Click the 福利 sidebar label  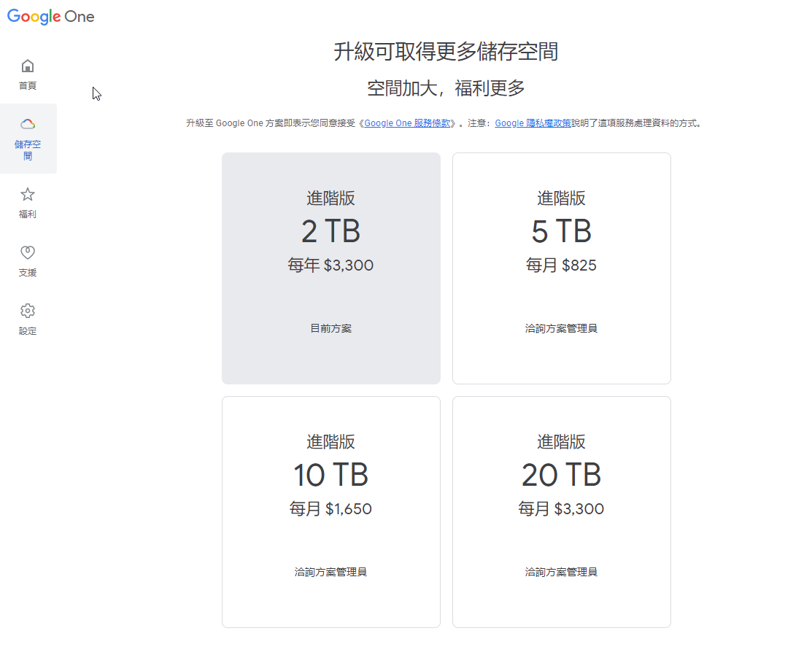tap(28, 214)
